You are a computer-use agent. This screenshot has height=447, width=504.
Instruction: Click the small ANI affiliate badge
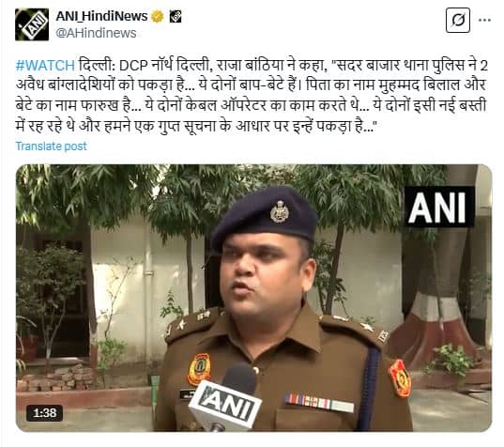176,16
